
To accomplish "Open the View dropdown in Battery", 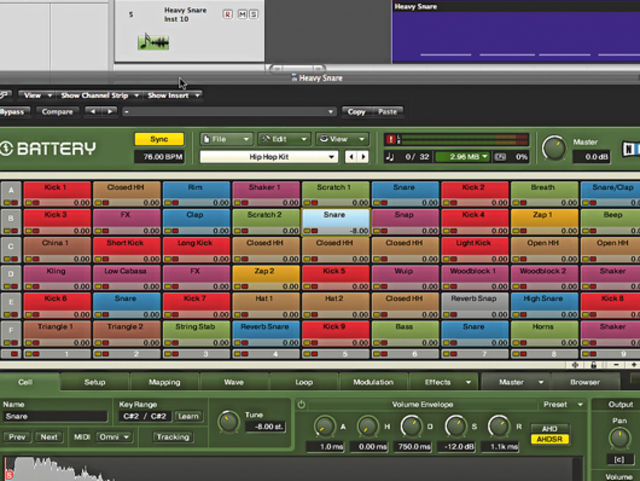I will point(342,139).
